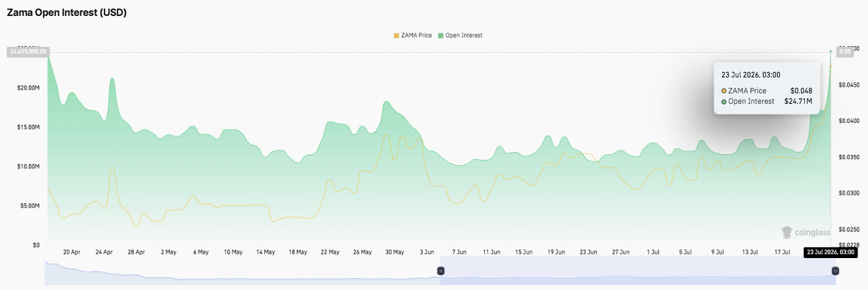The height and width of the screenshot is (290, 868).
Task: Click the yellow ZAMA Price legend swatch
Action: point(397,36)
